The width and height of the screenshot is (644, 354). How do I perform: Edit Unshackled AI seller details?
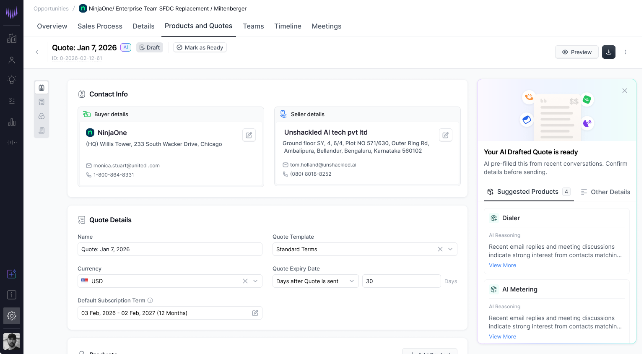coord(446,135)
